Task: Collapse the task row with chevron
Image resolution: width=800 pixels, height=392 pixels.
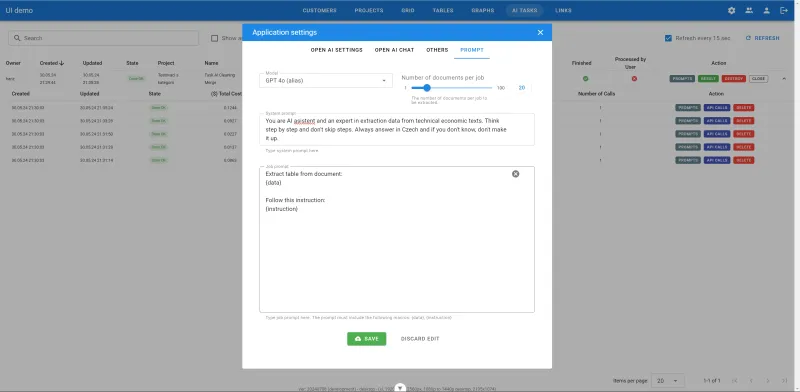Action: 784,79
